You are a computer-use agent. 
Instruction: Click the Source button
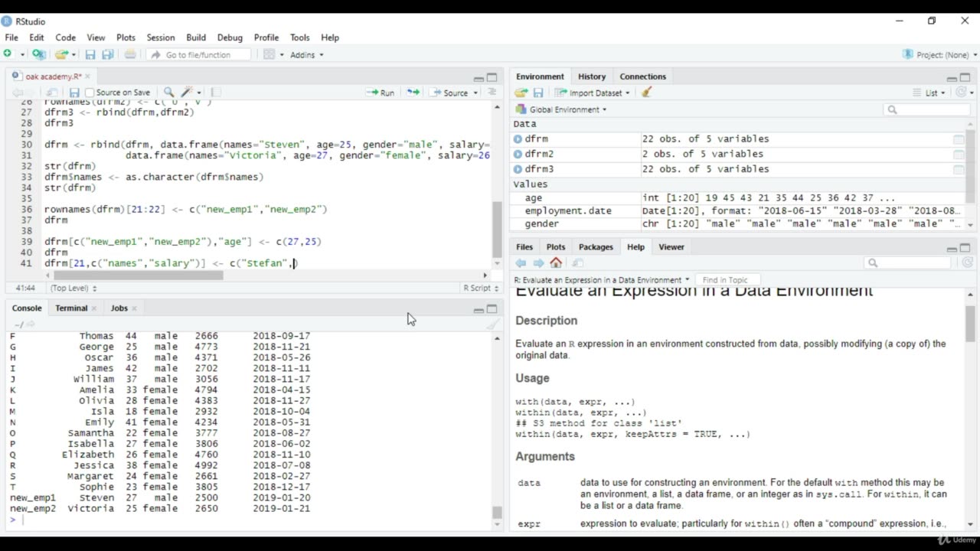point(450,93)
